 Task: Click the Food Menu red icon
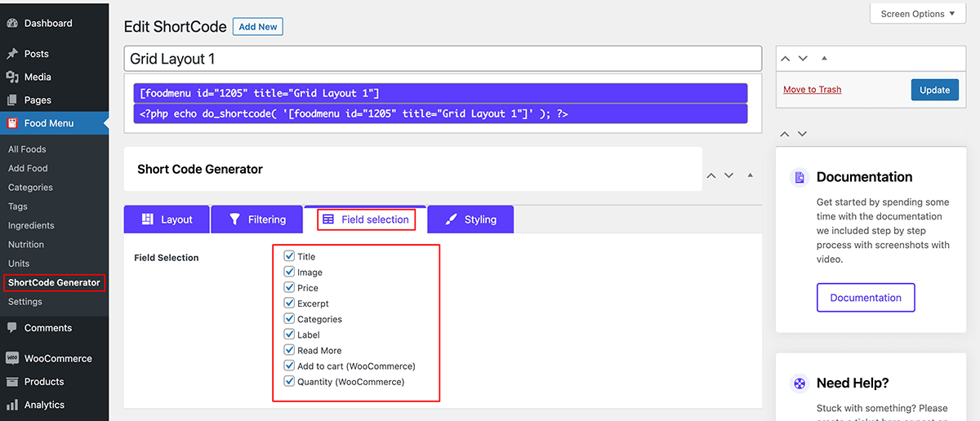[x=12, y=123]
